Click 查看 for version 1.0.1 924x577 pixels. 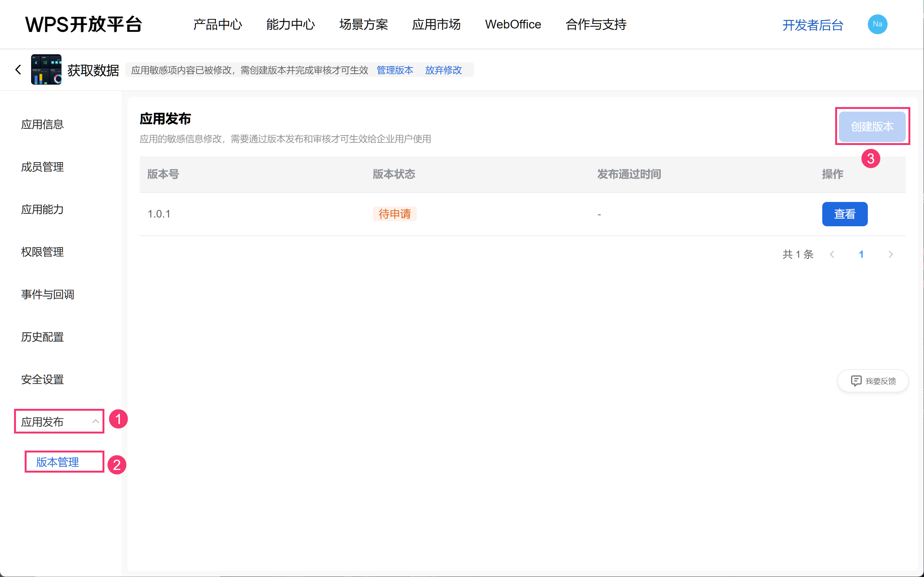[844, 214]
